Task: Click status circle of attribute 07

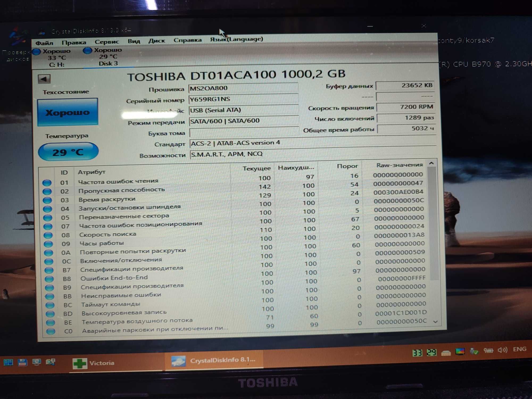Action: tap(48, 227)
